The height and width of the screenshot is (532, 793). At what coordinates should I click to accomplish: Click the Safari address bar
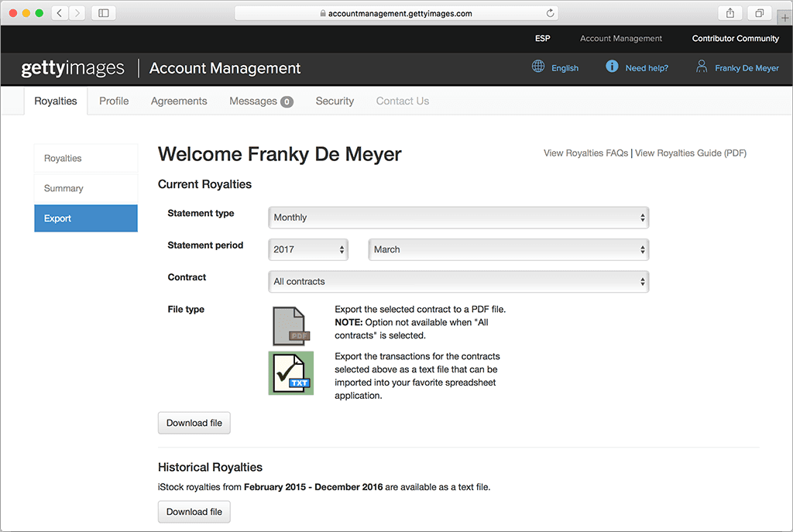tap(396, 13)
